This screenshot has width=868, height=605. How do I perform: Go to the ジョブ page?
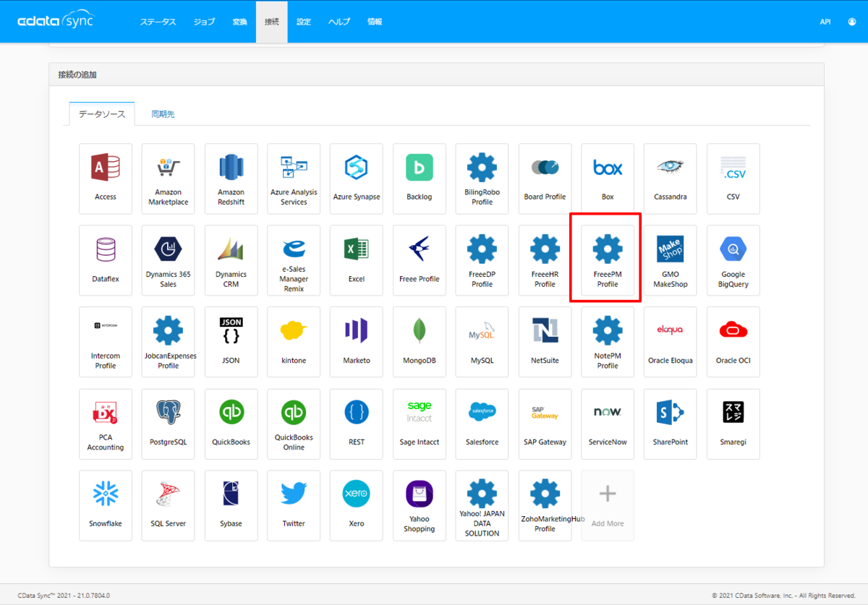[204, 22]
